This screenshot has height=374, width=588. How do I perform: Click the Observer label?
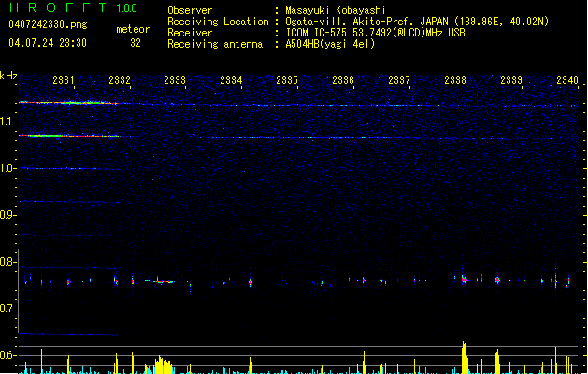coord(190,10)
